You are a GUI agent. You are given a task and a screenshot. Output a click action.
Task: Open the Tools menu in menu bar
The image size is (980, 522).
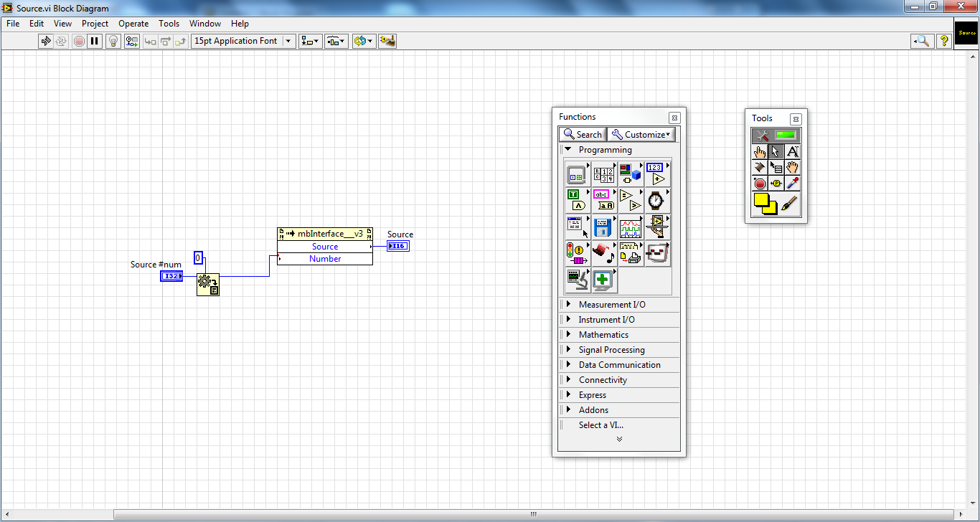pyautogui.click(x=169, y=24)
